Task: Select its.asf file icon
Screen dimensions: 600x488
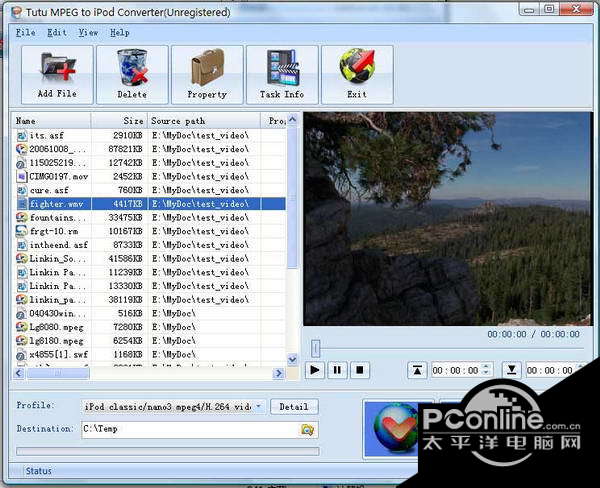Action: pyautogui.click(x=22, y=135)
